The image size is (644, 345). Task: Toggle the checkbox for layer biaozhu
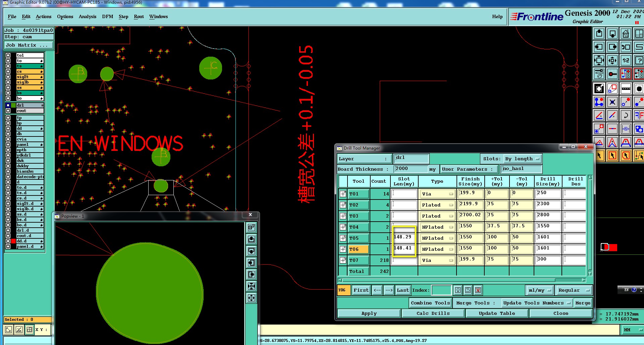tap(8, 171)
